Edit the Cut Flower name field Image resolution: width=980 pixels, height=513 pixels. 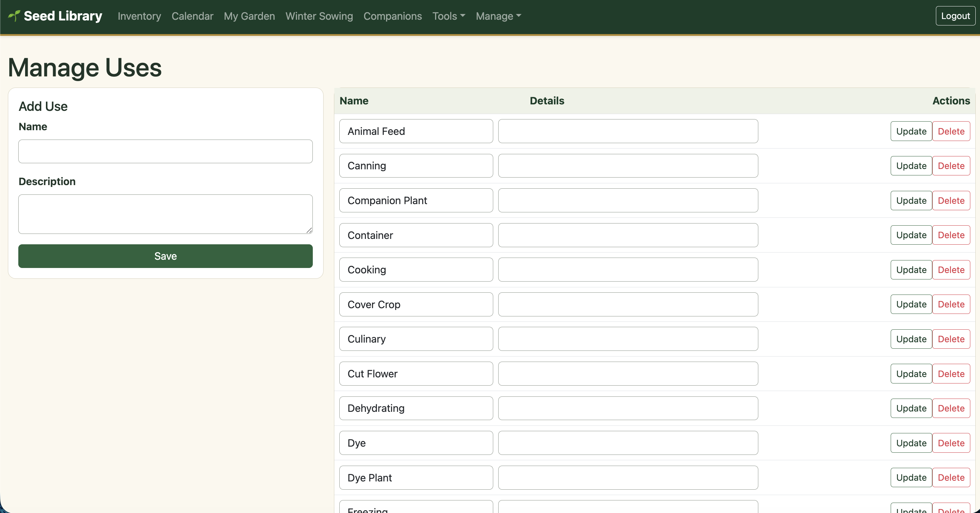416,374
